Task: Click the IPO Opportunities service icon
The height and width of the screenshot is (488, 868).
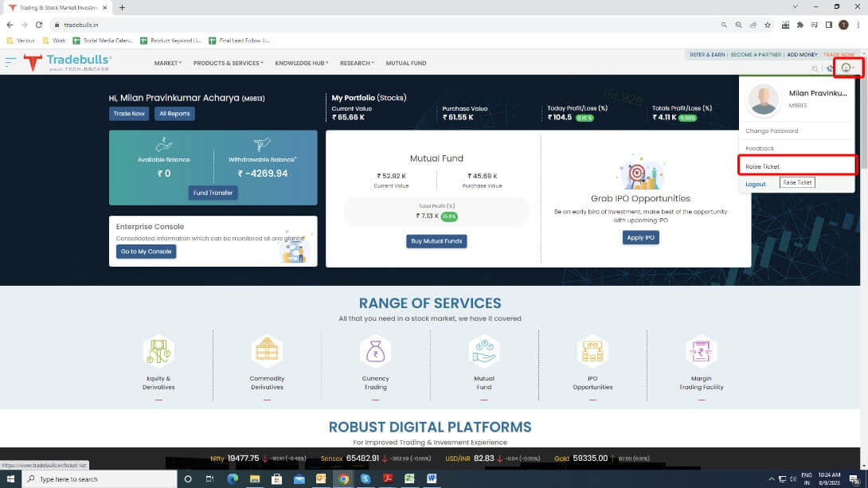Action: [x=592, y=351]
